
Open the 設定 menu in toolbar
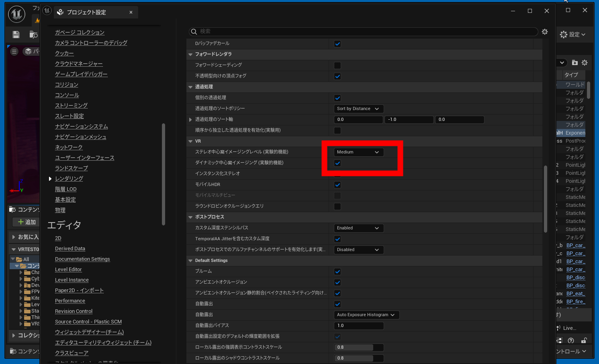pos(572,35)
